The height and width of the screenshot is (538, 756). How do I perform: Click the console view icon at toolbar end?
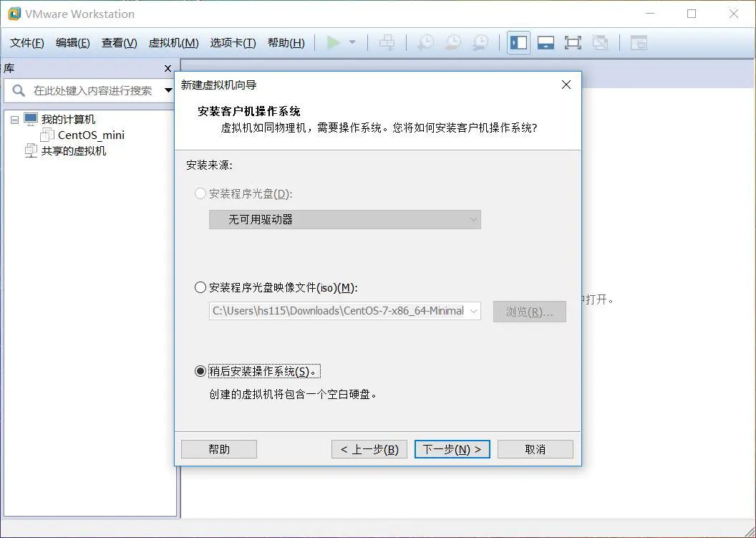coord(639,42)
